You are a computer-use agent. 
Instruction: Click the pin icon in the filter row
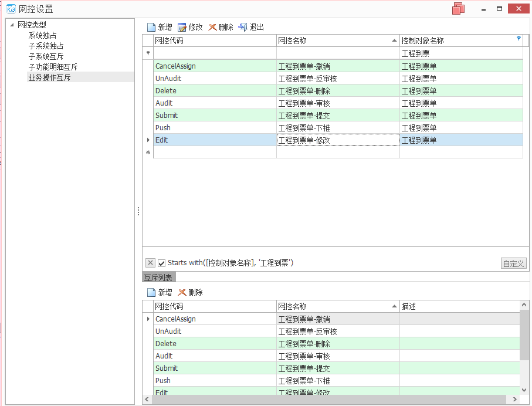(148, 53)
